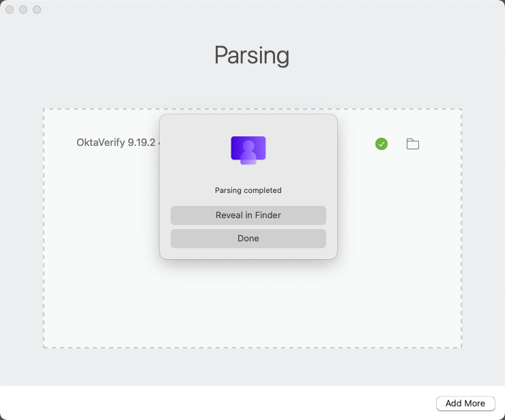Screen dimensions: 505x420
Task: Minimize the window with the middle button
Action: point(23,10)
